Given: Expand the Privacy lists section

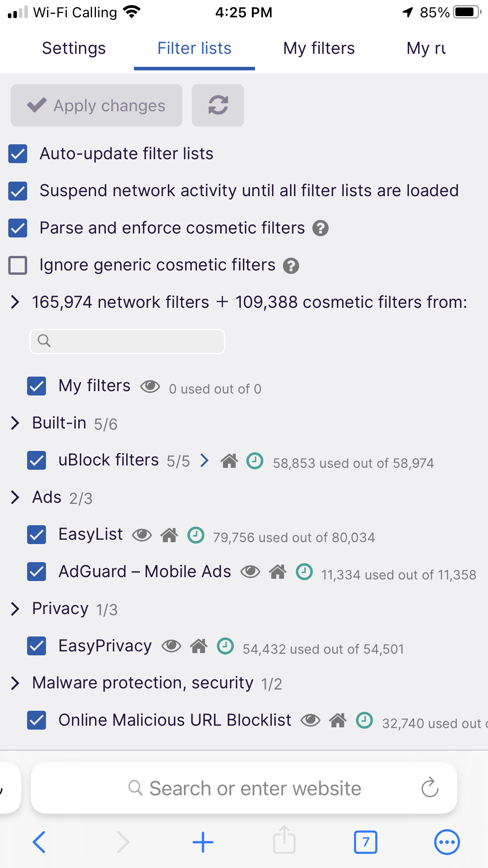Looking at the screenshot, I should (15, 609).
